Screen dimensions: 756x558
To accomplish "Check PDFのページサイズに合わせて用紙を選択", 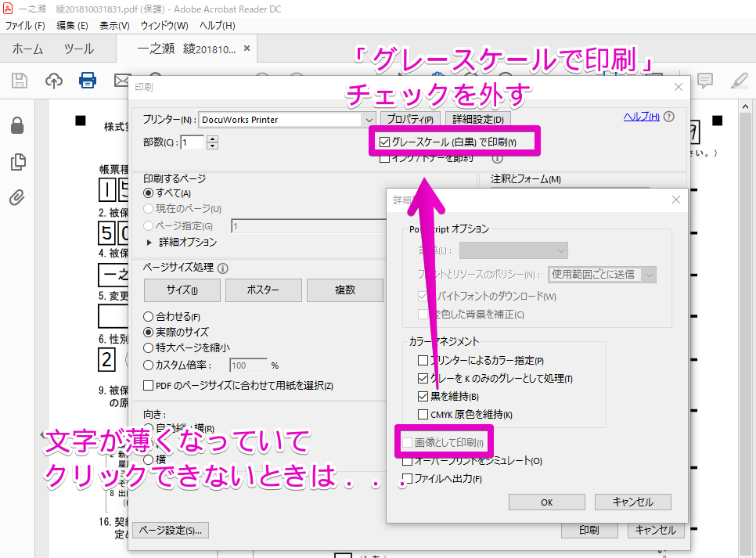I will [x=149, y=386].
